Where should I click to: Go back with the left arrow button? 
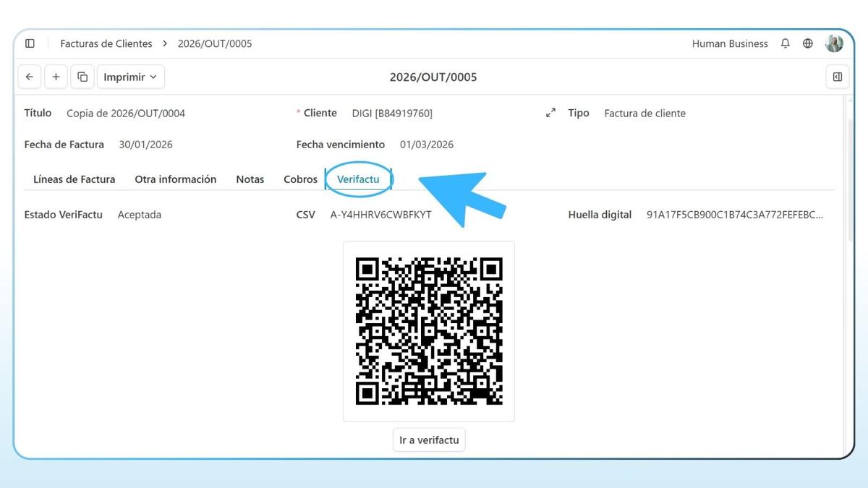[x=29, y=77]
